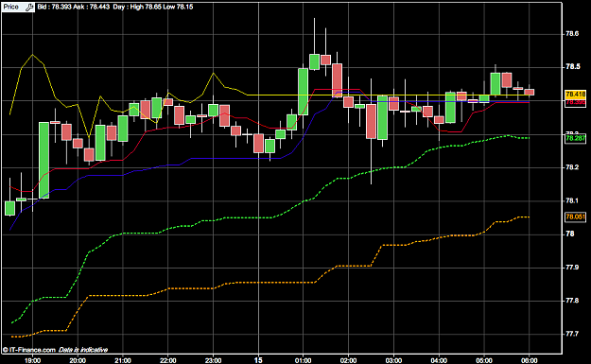Click the bold 15 date label
Viewport: 591px width, 364px height.
point(258,360)
